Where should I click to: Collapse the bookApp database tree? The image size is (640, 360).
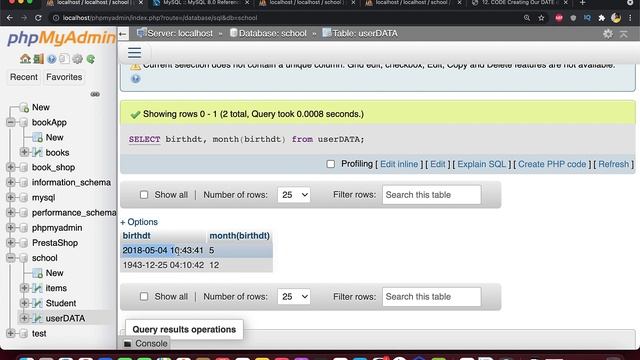point(11,122)
